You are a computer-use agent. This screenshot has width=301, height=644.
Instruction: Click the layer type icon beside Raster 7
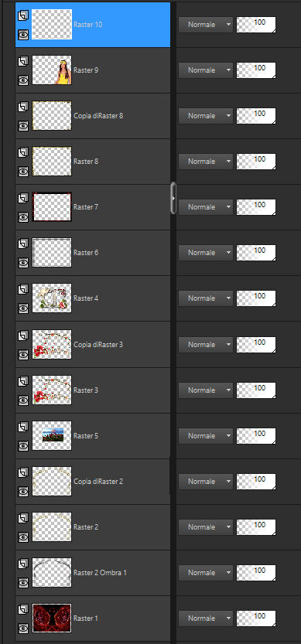(x=23, y=199)
